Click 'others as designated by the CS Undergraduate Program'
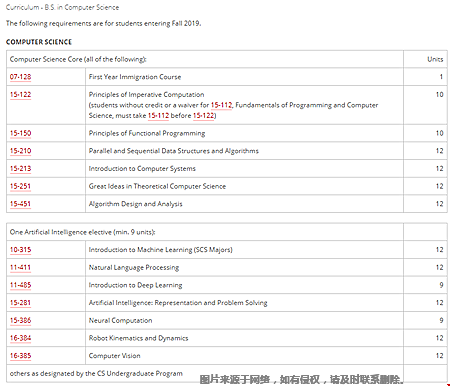The image size is (450, 386). pos(96,373)
